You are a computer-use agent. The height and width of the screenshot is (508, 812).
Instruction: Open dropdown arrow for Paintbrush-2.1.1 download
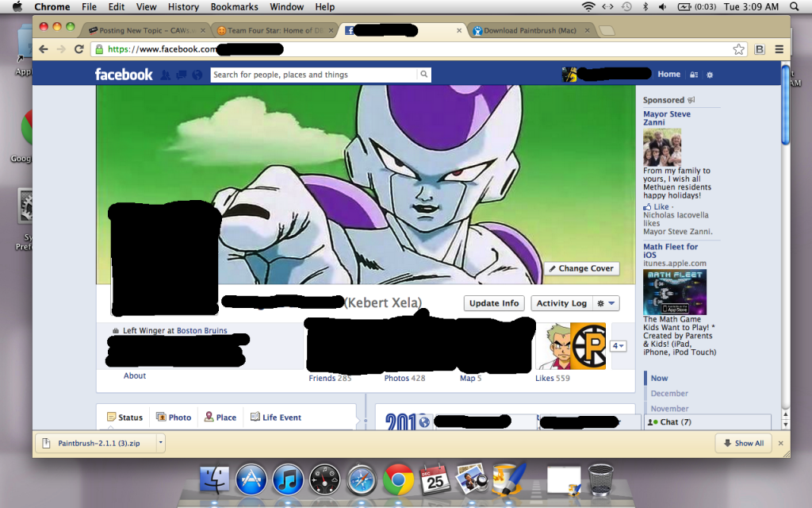[x=160, y=443]
